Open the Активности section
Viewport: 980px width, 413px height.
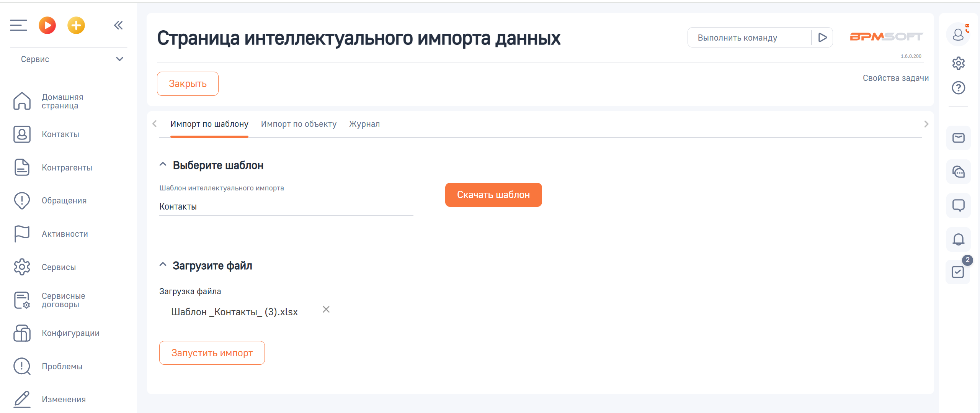tap(64, 234)
